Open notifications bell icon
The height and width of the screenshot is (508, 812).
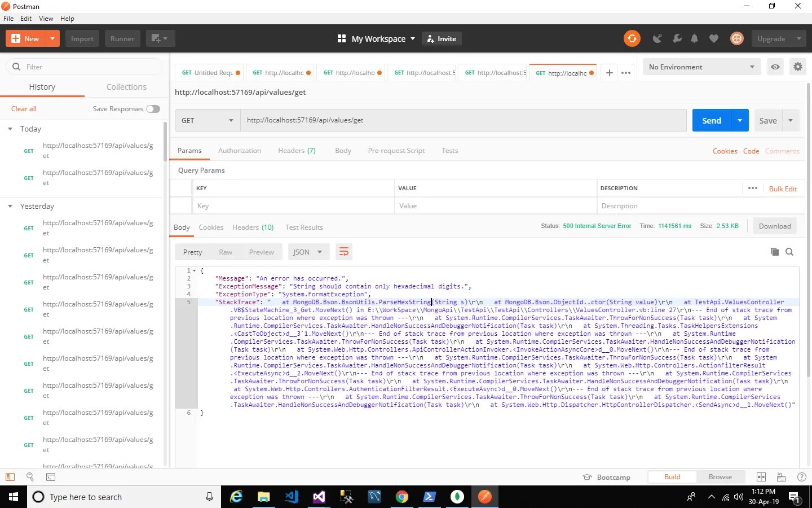click(695, 38)
